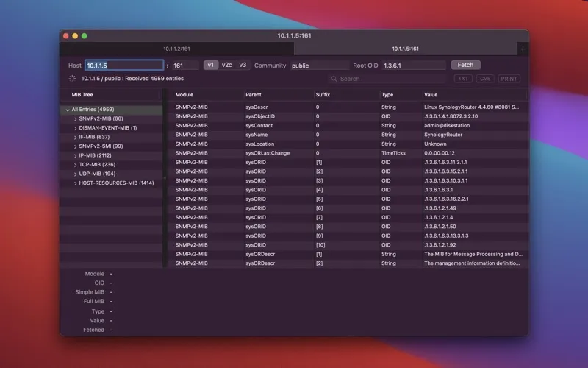Select the sysLocation row
The image size is (588, 368).
click(x=348, y=144)
